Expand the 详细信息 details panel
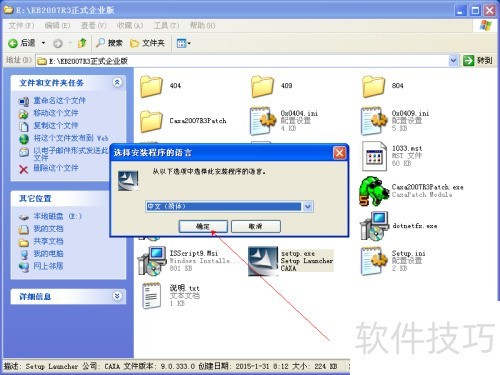The height and width of the screenshot is (375, 500). coord(117,296)
